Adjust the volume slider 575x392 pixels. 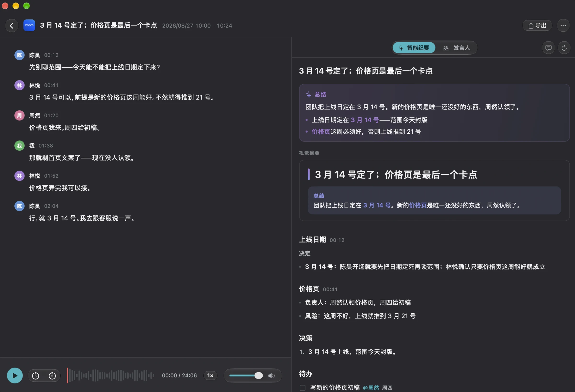pos(246,375)
